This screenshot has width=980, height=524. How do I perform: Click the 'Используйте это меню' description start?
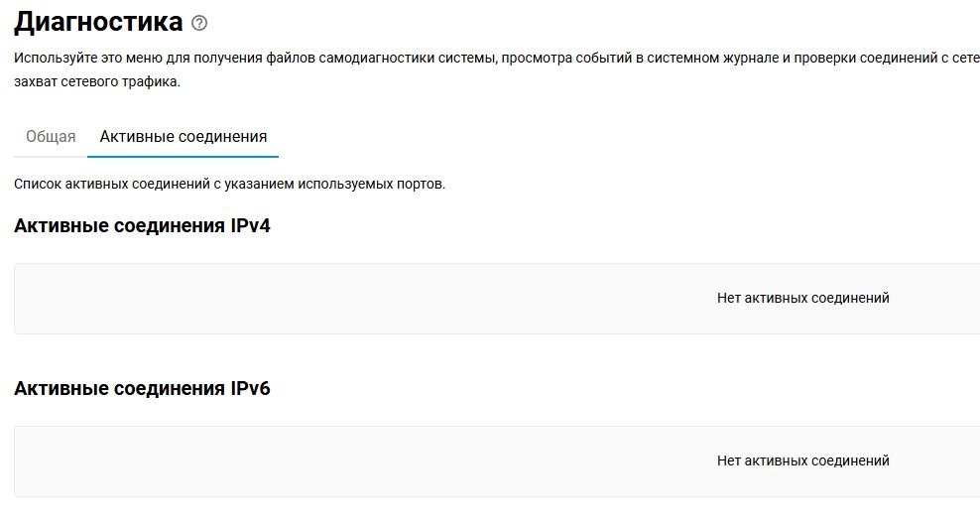pos(79,59)
